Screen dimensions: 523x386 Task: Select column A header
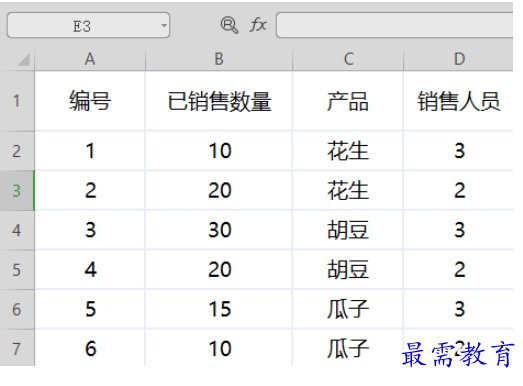(90, 60)
